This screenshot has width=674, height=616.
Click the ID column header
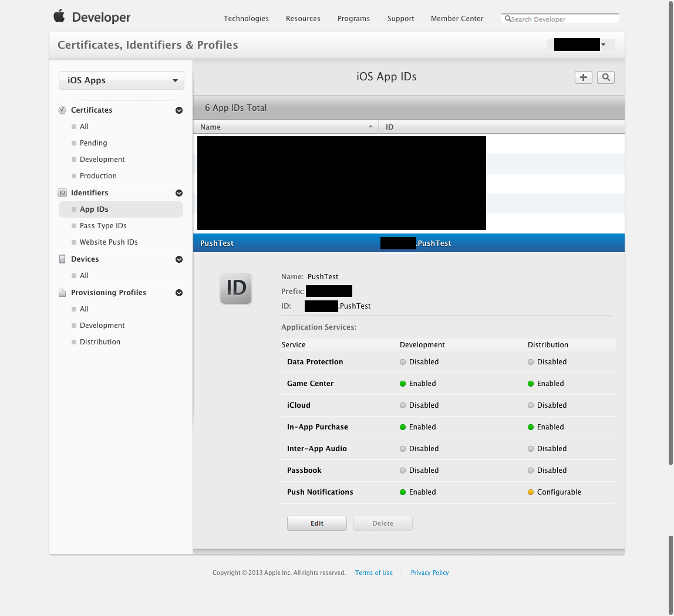pyautogui.click(x=501, y=127)
